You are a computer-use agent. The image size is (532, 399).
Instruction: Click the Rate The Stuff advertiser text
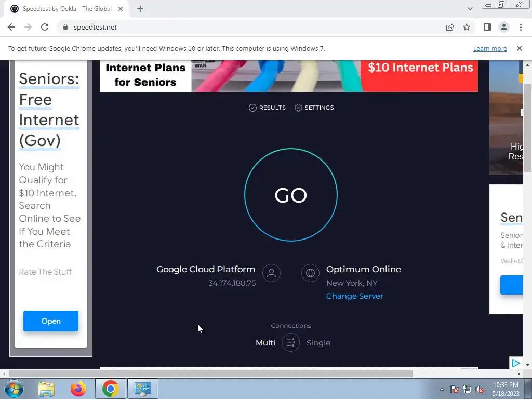point(45,272)
